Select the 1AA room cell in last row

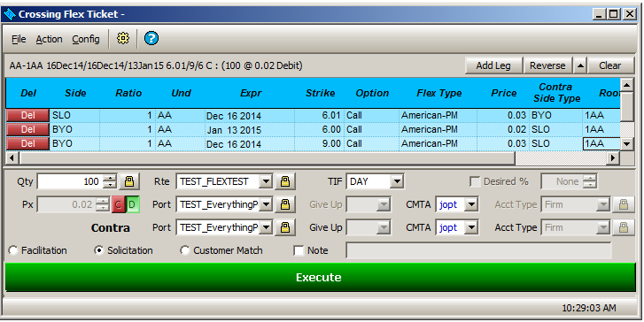coord(601,143)
